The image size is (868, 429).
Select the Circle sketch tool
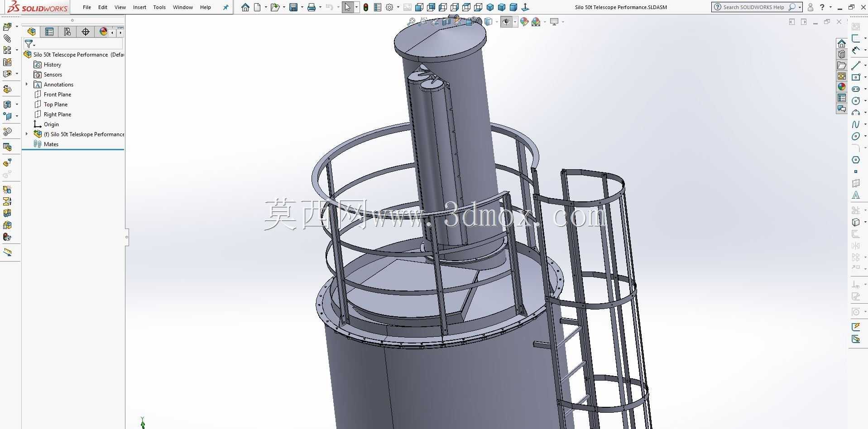click(855, 101)
